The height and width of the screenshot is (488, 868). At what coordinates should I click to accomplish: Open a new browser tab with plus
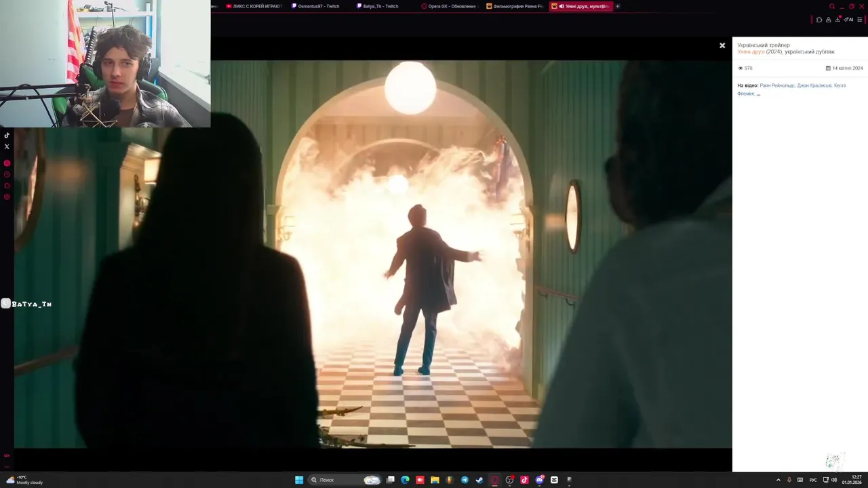click(x=618, y=6)
